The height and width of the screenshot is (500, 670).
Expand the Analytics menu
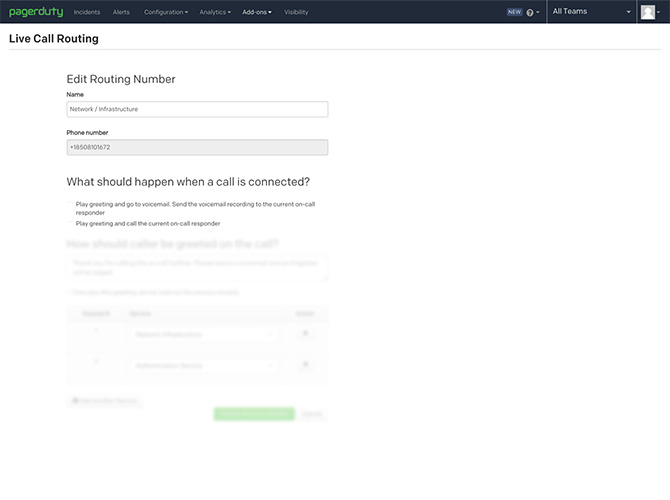coord(215,12)
